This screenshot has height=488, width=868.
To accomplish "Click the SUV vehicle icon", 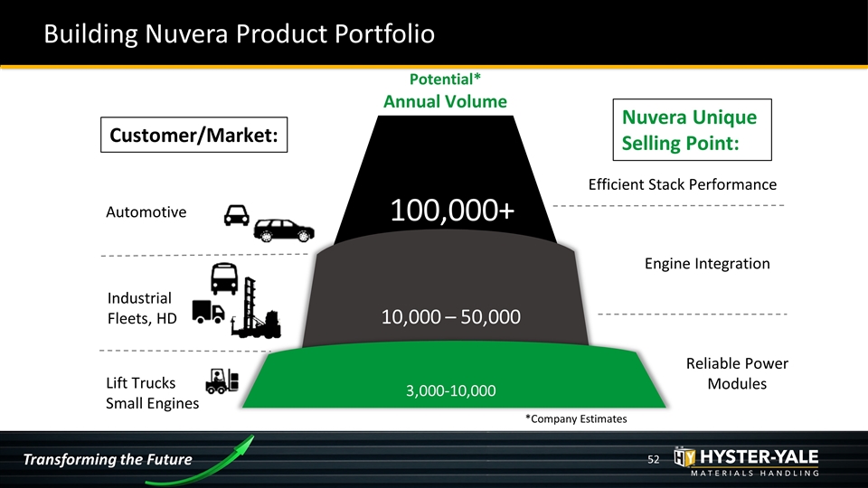I will point(284,230).
